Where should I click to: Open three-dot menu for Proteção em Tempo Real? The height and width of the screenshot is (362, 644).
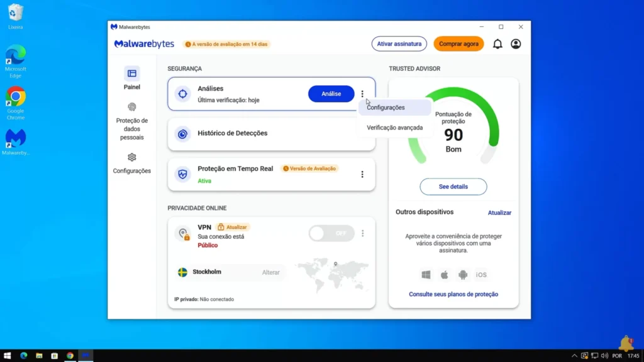(362, 174)
